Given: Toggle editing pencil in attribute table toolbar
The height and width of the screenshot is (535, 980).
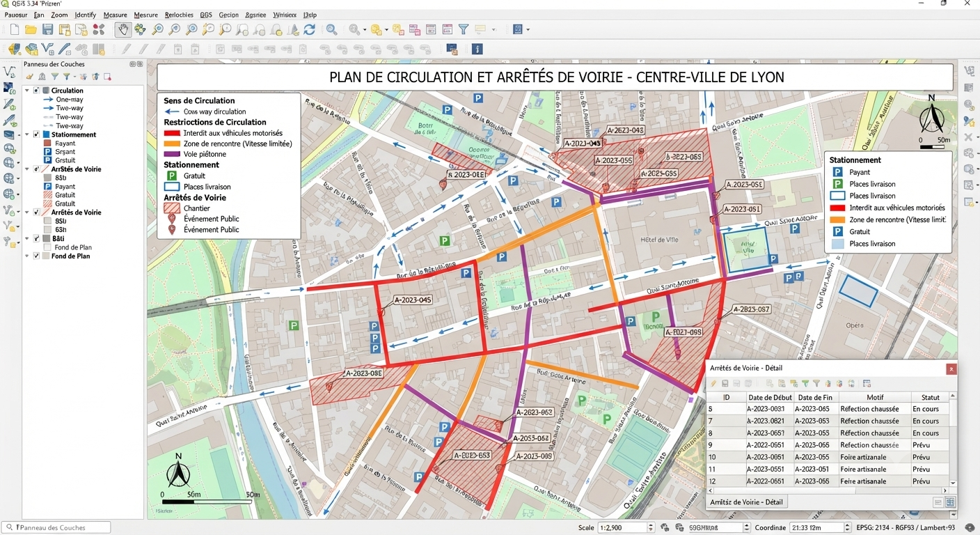Looking at the screenshot, I should (713, 384).
